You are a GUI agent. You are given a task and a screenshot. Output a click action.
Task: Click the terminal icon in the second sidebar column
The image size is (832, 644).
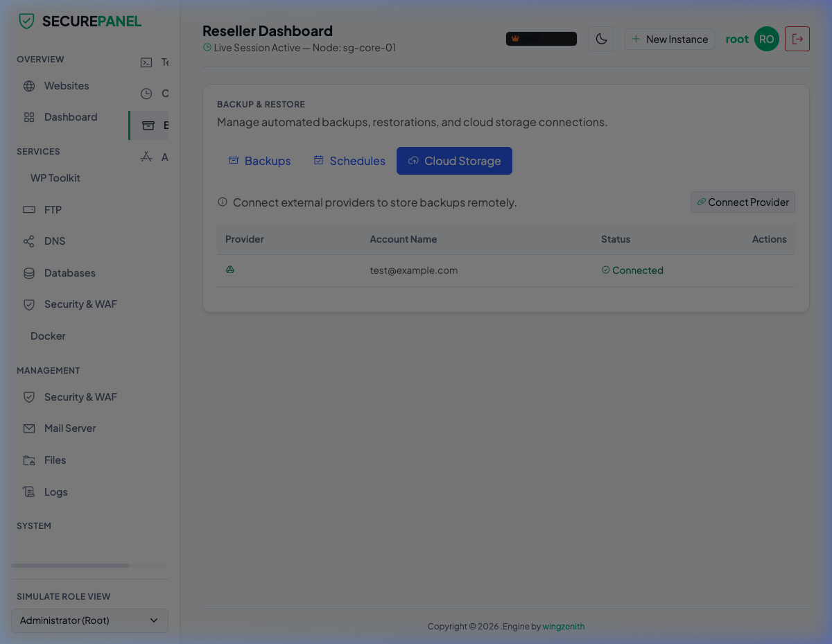tap(146, 62)
